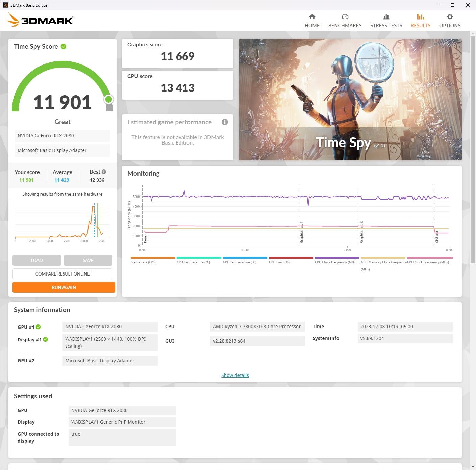
Task: Click the info icon next to Best score
Action: 104,172
